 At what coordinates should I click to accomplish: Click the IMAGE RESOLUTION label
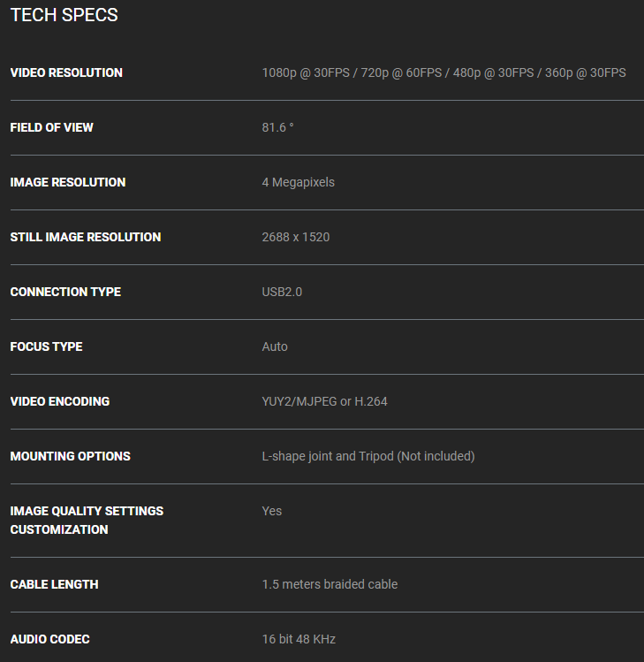coord(68,182)
